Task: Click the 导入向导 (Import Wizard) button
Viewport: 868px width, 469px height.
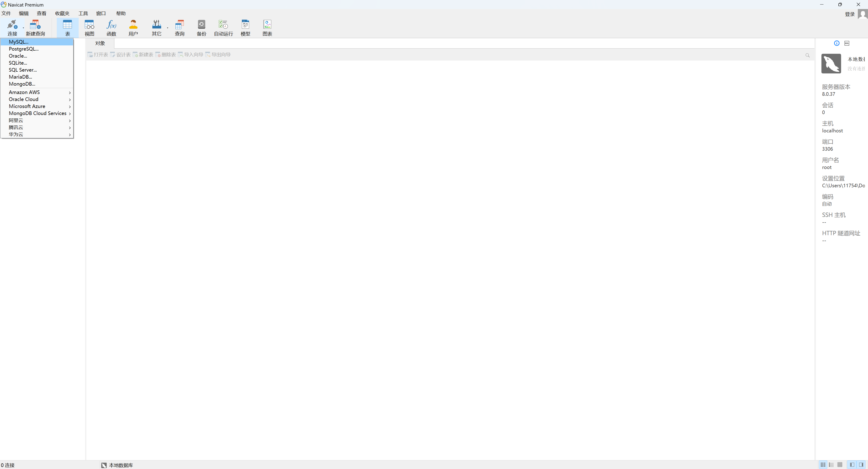Action: pos(190,54)
